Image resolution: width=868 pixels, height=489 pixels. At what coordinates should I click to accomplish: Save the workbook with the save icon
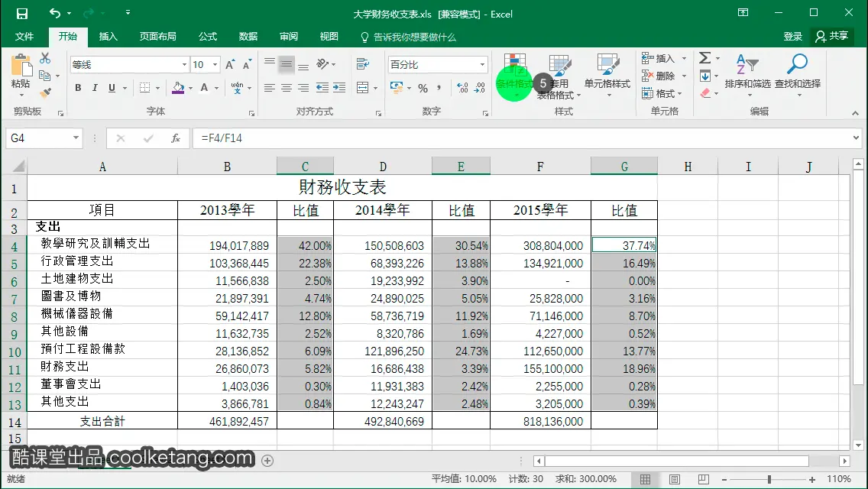pos(21,14)
